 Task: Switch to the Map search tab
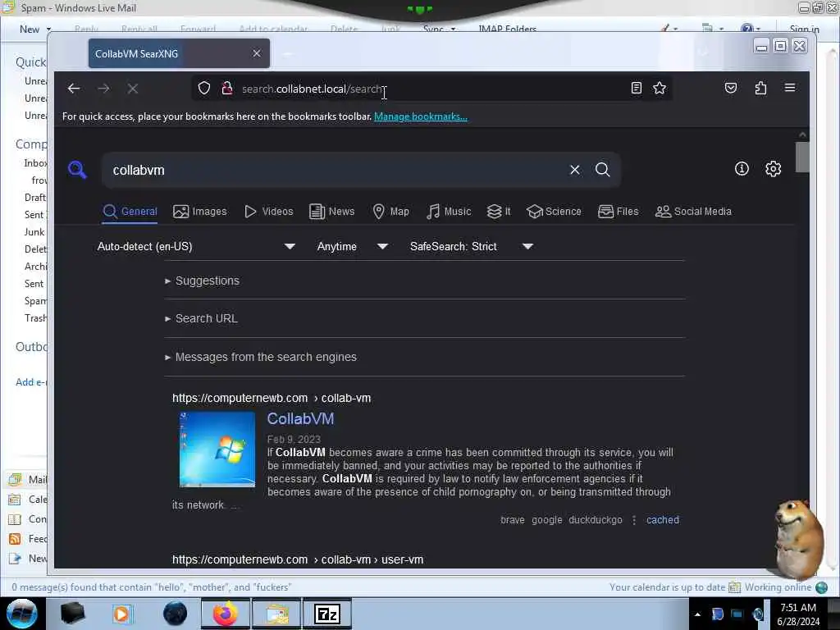point(391,212)
